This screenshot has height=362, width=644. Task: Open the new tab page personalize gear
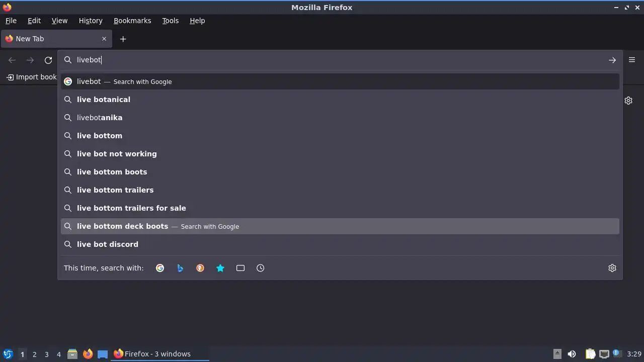(628, 101)
